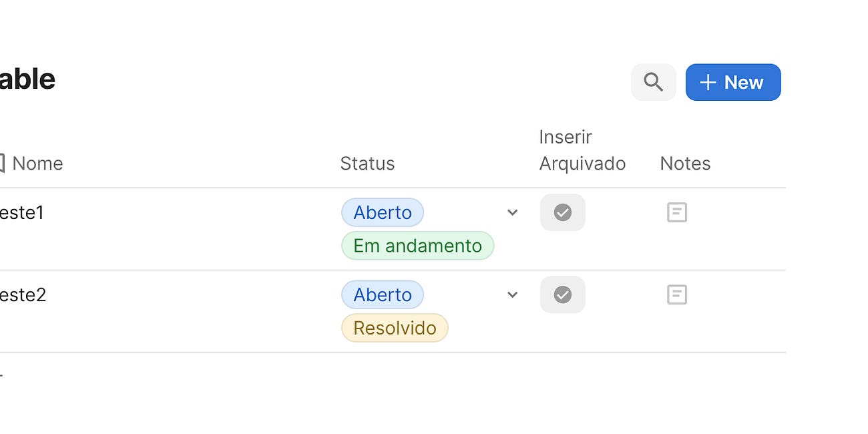Click the plus icon inside the New button
The image size is (868, 434).
tap(707, 82)
